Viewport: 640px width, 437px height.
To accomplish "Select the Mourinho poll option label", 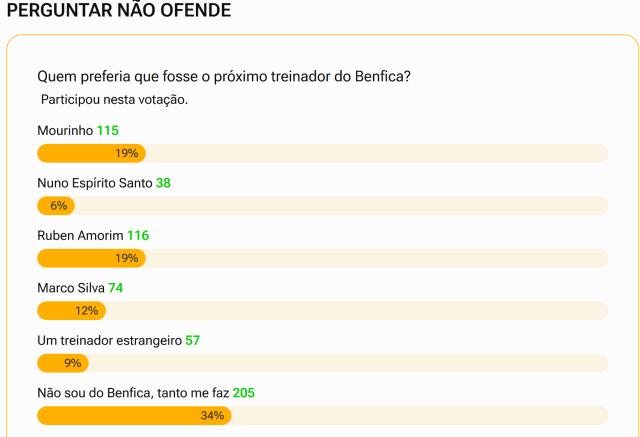I will click(x=65, y=130).
